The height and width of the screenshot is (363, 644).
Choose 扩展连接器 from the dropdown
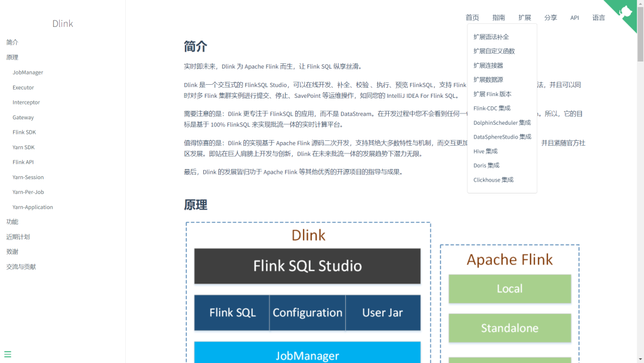[488, 65]
